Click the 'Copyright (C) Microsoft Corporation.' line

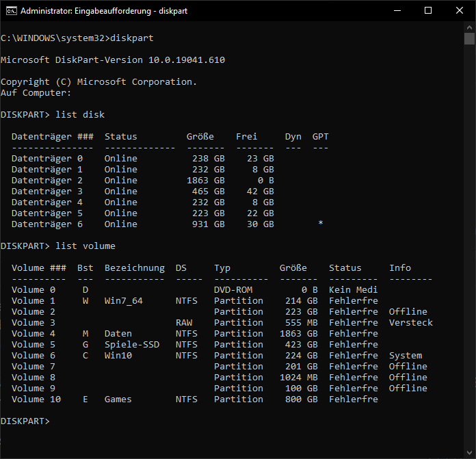click(99, 82)
